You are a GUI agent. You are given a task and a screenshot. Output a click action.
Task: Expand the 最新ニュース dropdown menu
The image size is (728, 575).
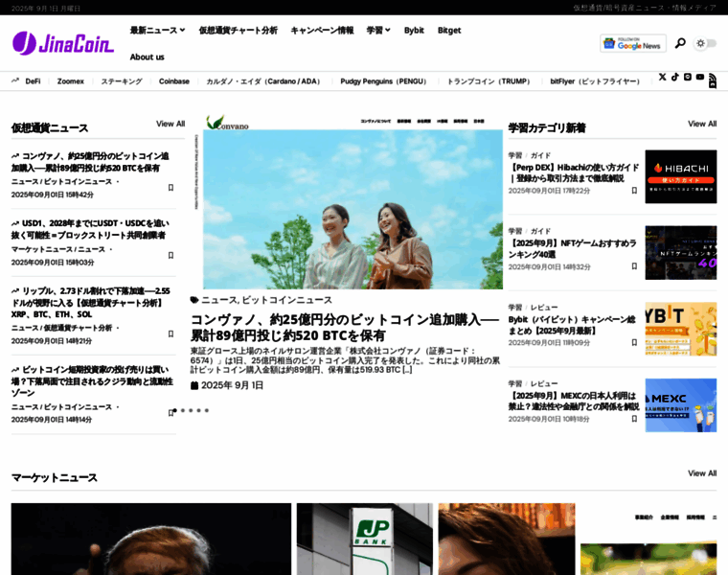pyautogui.click(x=158, y=31)
